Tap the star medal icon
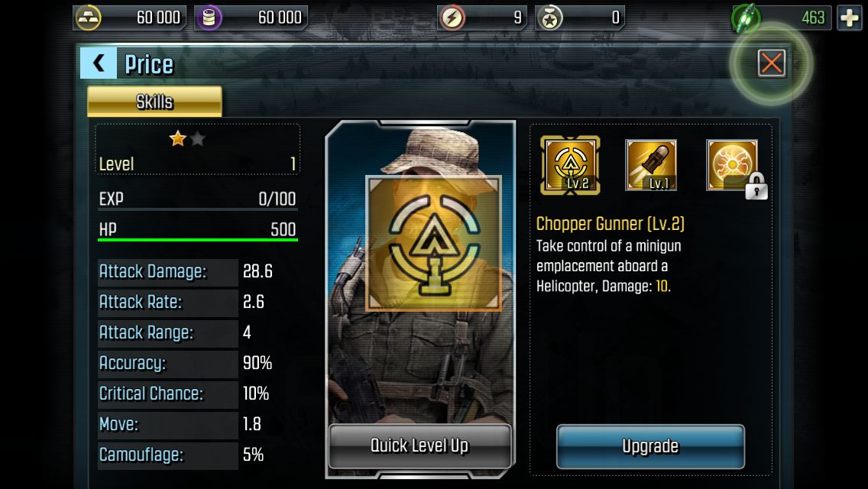The width and height of the screenshot is (868, 489). tap(549, 18)
